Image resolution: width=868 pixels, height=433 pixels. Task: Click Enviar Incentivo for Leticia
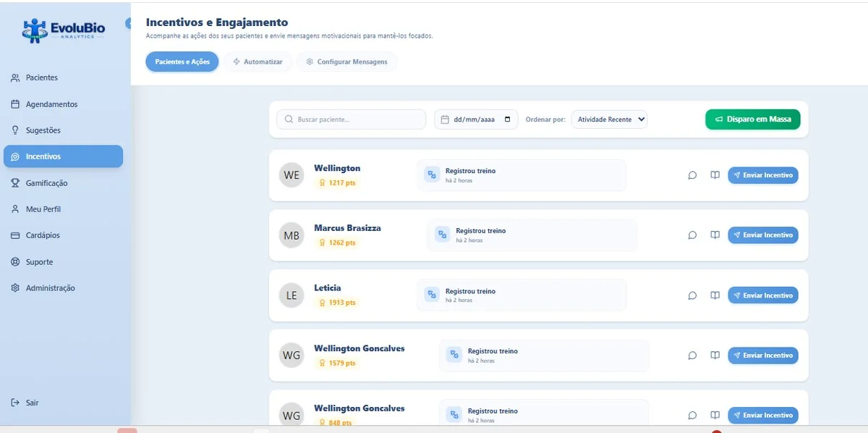(763, 295)
